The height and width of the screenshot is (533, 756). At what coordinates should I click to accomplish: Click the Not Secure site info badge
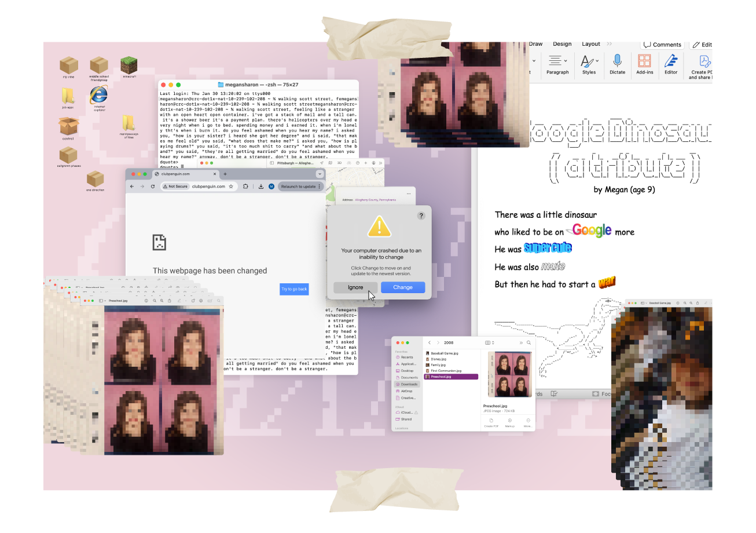[x=175, y=187]
